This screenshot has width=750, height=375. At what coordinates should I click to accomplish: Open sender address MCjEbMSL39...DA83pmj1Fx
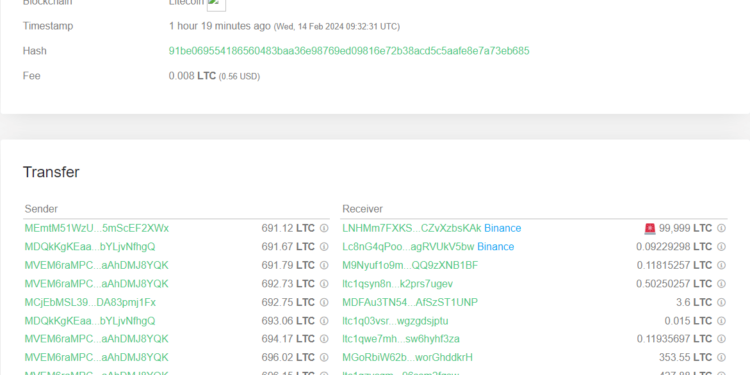[x=90, y=302]
